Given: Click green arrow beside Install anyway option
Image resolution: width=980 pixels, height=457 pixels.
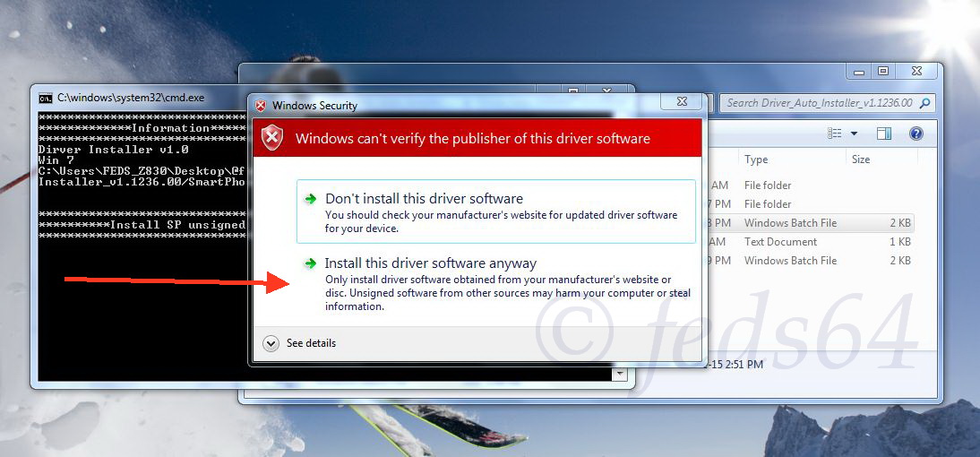Looking at the screenshot, I should coord(310,263).
